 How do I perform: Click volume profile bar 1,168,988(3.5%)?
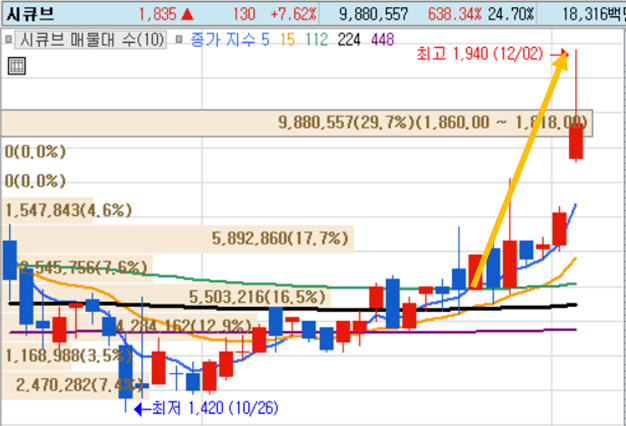pyautogui.click(x=36, y=355)
